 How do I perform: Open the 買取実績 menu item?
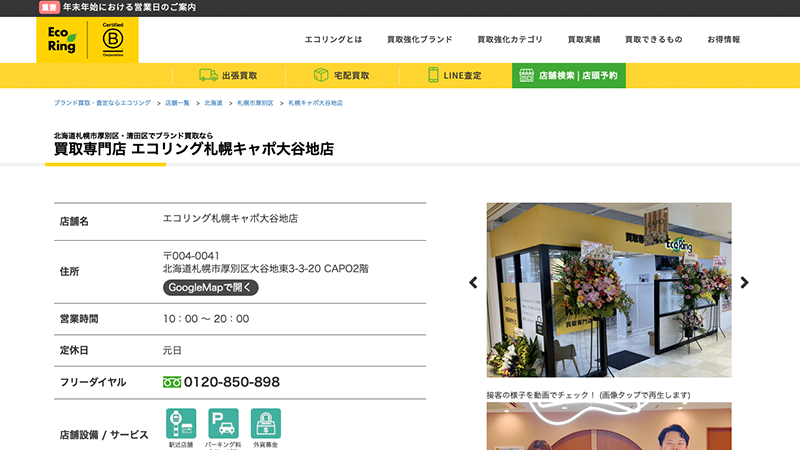click(x=583, y=39)
